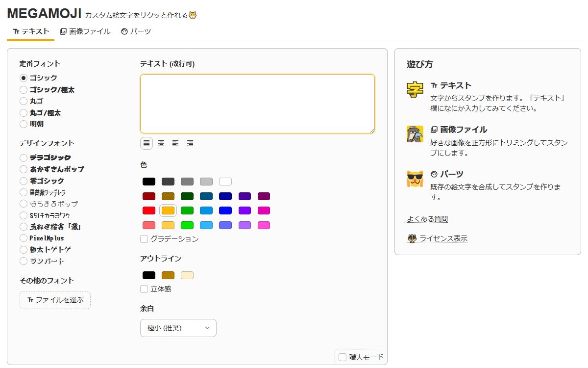The image size is (588, 368).
Task: Select the cream outline swatch
Action: pyautogui.click(x=187, y=275)
